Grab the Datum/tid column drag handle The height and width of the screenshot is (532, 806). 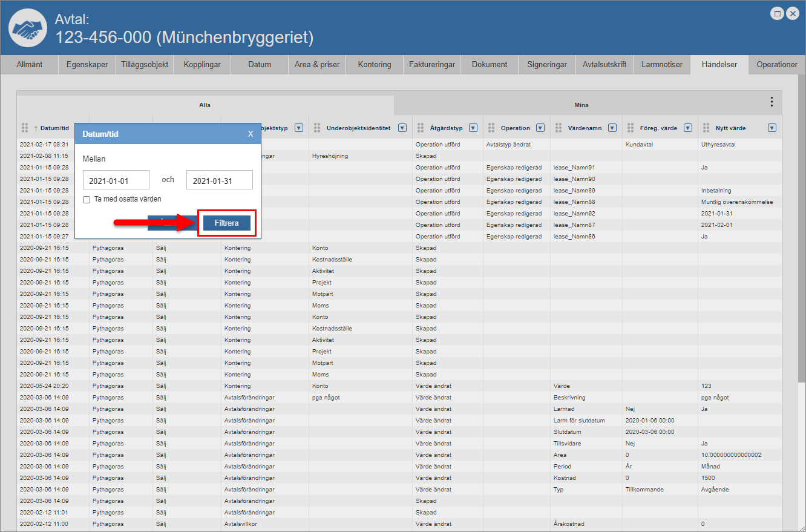(x=25, y=128)
